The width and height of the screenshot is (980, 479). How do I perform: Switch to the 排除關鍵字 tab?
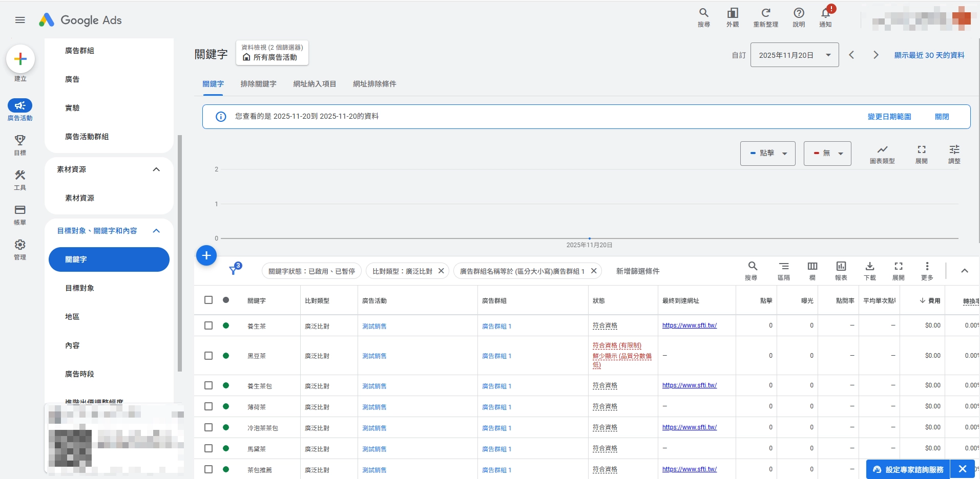pos(258,84)
